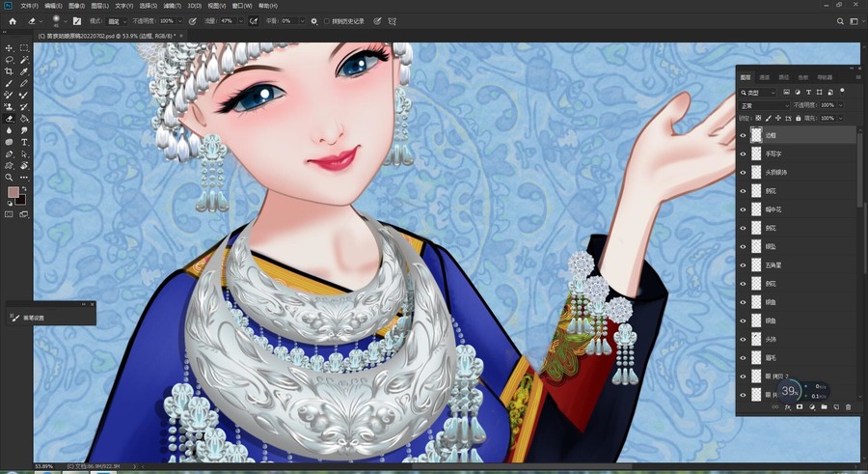Select the Pen tool in the toolbox
The height and width of the screenshot is (474, 868).
click(9, 154)
